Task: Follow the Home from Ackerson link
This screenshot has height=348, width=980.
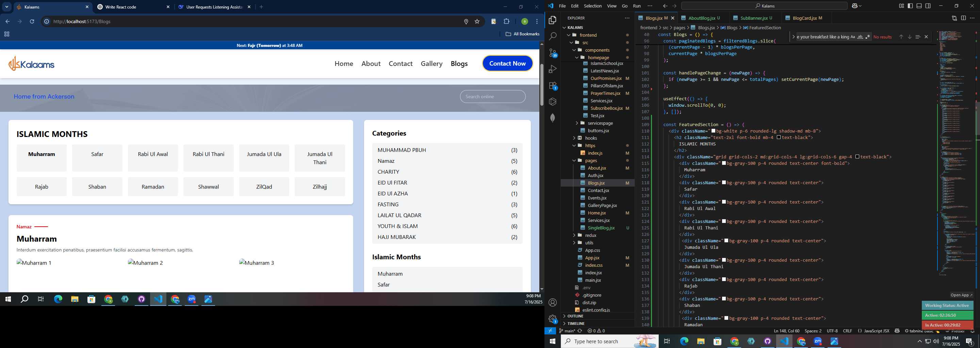Action: click(44, 97)
